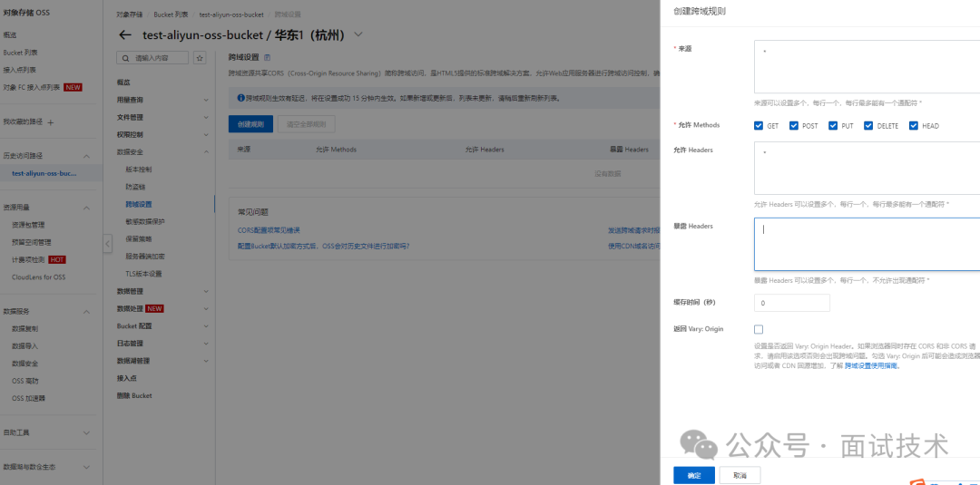Focus the allowed Headers text area
The width and height of the screenshot is (980, 485).
coord(867,169)
